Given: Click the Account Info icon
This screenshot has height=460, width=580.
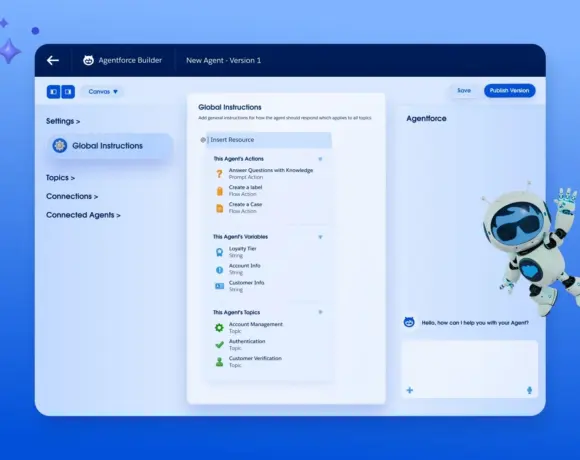Looking at the screenshot, I should coord(219,270).
